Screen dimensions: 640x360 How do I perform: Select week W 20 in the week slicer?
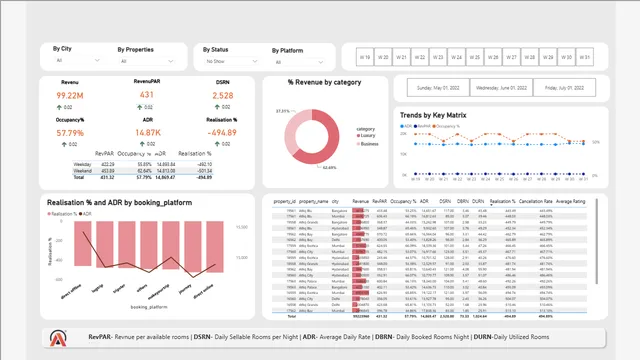(383, 57)
